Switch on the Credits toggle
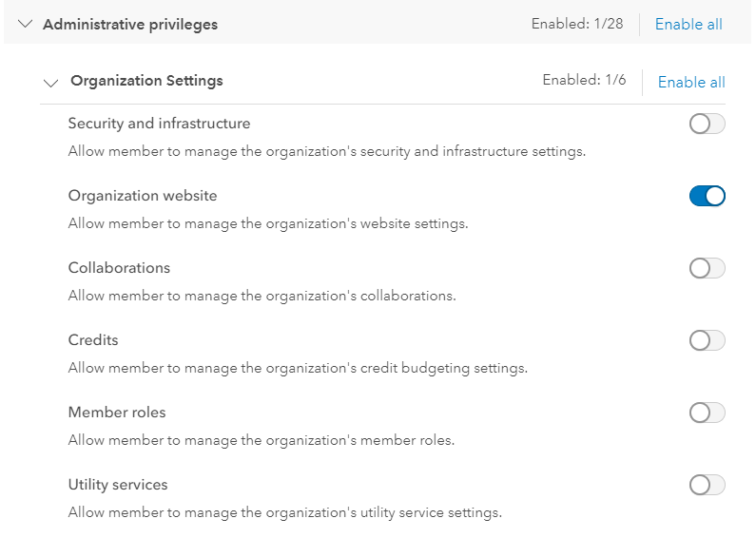 click(707, 340)
